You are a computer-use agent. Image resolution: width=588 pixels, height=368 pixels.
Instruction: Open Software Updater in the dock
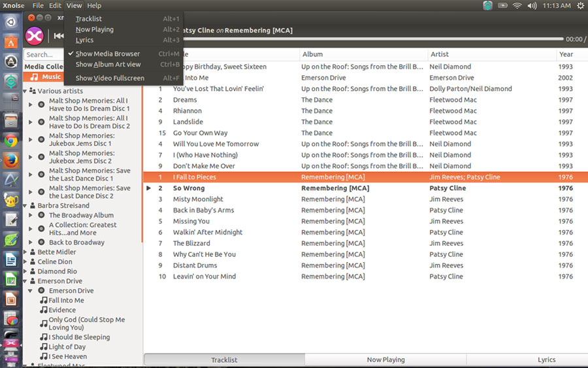click(x=11, y=61)
